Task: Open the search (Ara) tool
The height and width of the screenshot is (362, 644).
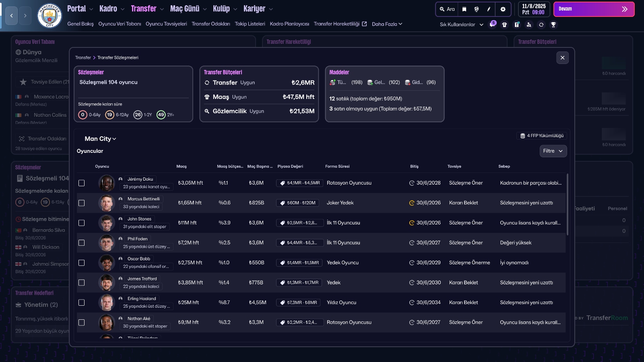Action: 447,9
